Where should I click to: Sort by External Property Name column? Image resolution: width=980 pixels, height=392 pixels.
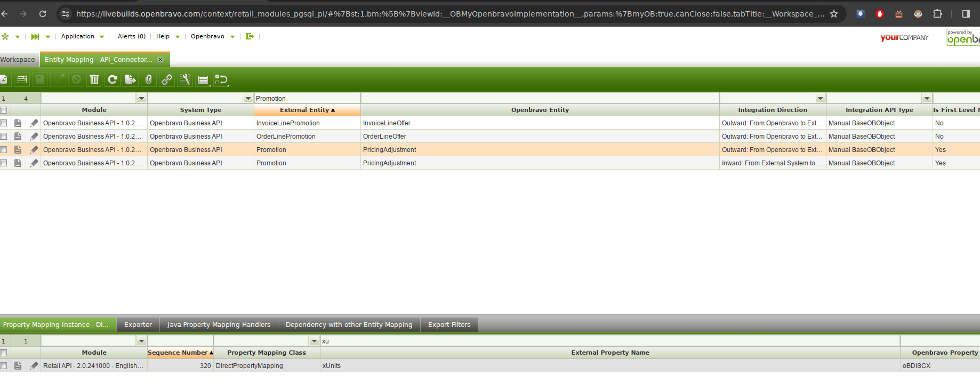tap(610, 353)
